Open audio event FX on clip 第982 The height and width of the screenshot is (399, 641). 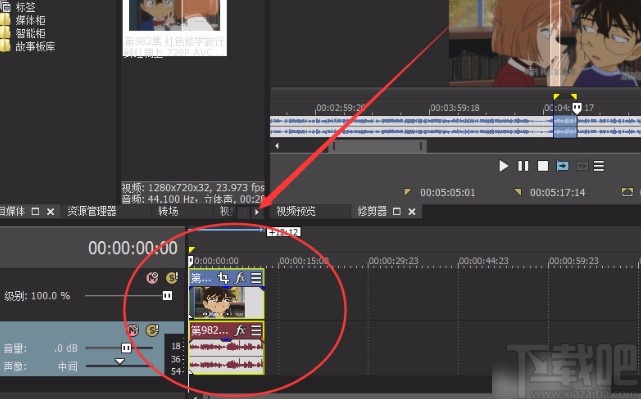tap(240, 330)
